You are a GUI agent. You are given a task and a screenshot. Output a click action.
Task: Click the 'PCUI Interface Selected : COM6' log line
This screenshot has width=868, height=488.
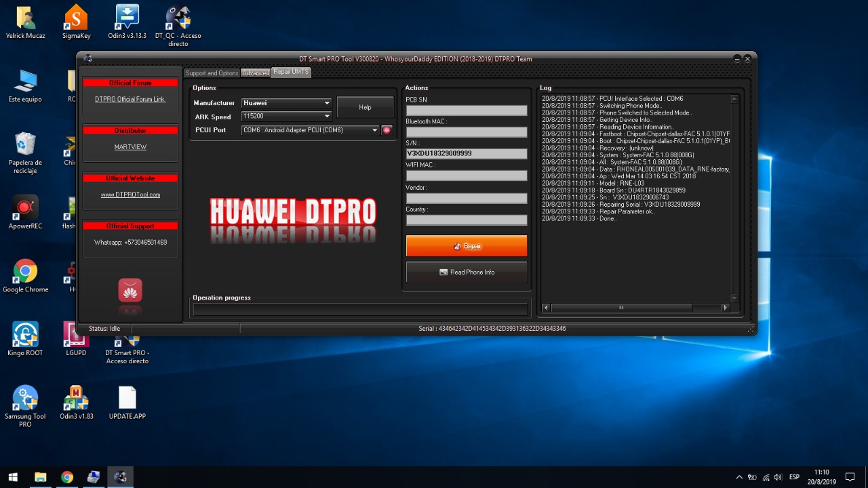(612, 99)
